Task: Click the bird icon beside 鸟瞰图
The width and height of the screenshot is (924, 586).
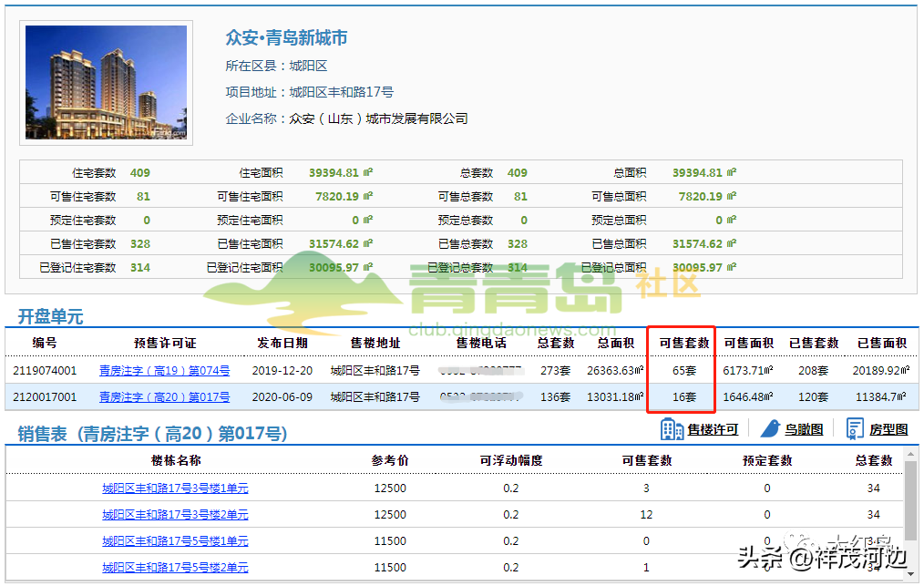Action: (770, 429)
